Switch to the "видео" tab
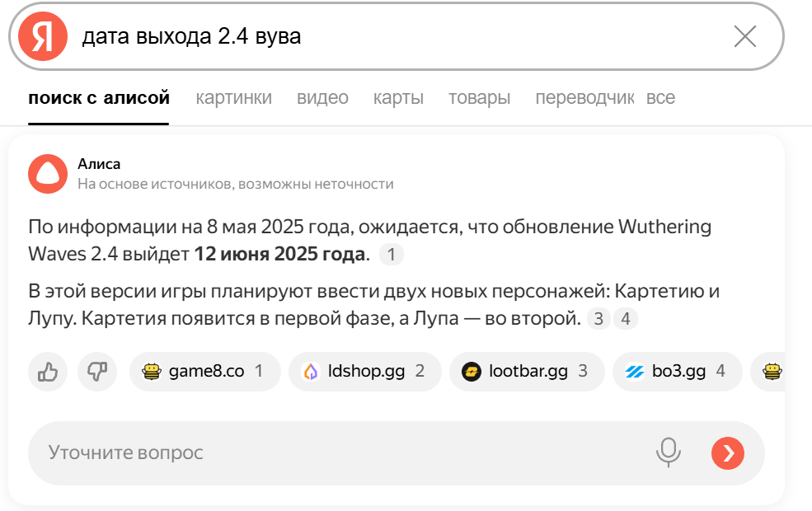Screen dimensions: 812x511 [x=322, y=98]
